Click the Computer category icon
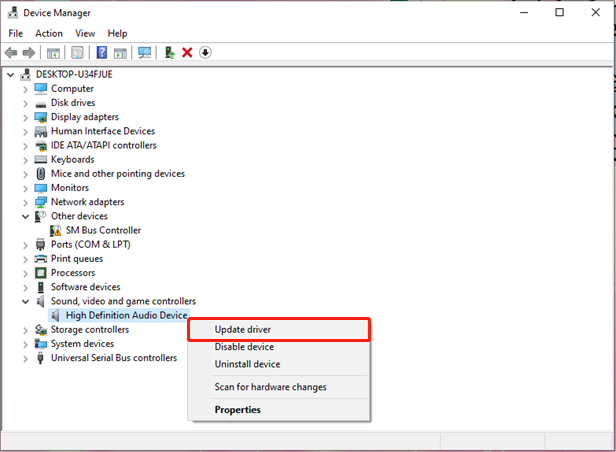 pos(40,89)
